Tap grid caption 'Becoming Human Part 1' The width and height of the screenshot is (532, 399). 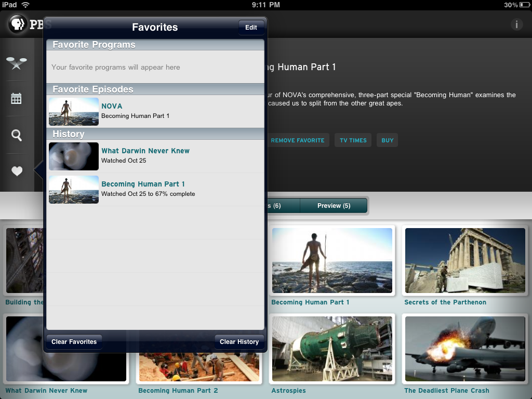310,302
